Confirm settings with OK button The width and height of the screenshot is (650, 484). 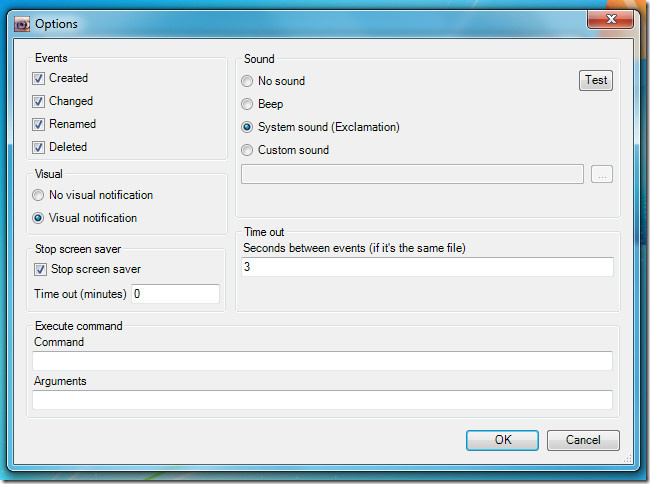pyautogui.click(x=502, y=440)
